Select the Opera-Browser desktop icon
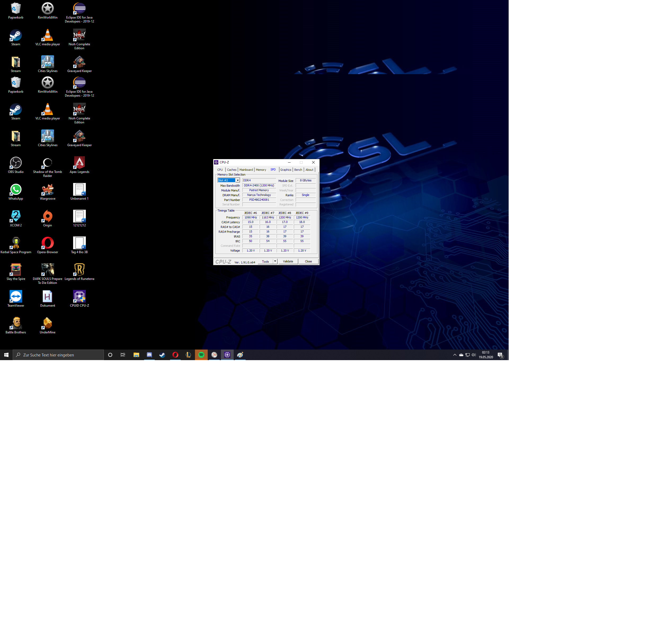657x644 pixels. coord(47,243)
